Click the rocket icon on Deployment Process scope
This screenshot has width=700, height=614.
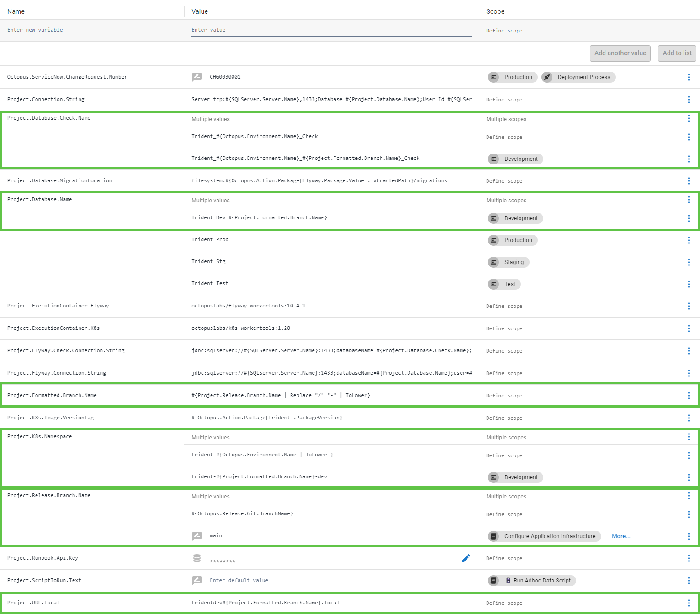tap(547, 77)
